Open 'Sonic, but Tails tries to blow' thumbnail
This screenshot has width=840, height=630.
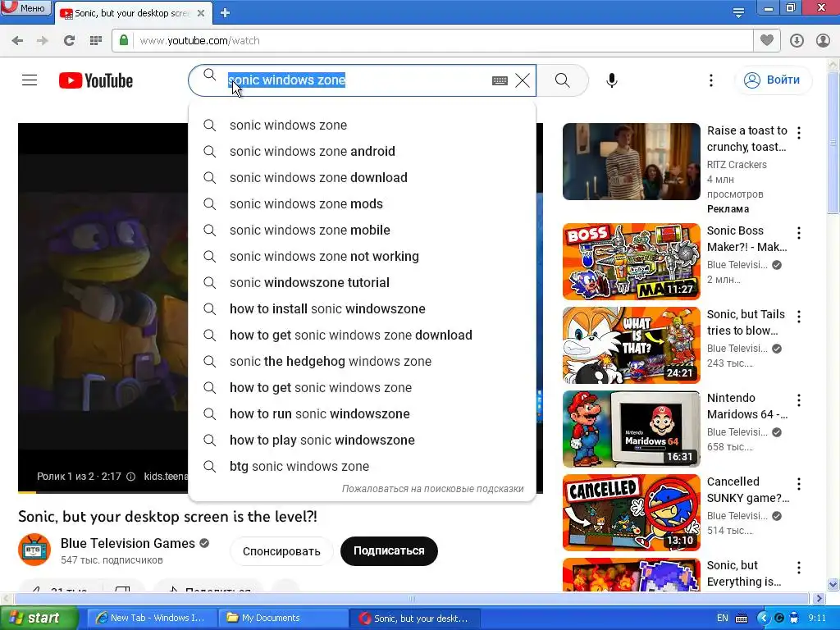click(631, 345)
